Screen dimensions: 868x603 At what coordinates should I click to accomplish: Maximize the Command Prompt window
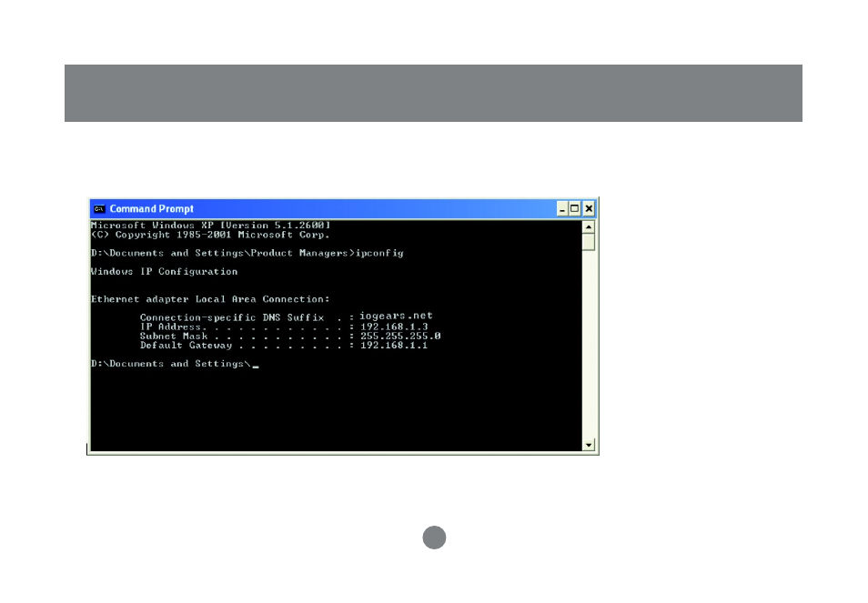click(x=575, y=209)
